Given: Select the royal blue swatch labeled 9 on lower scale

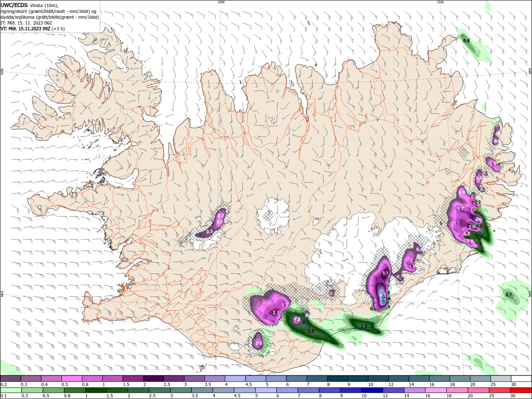Looking at the screenshot, I should coord(350,390).
